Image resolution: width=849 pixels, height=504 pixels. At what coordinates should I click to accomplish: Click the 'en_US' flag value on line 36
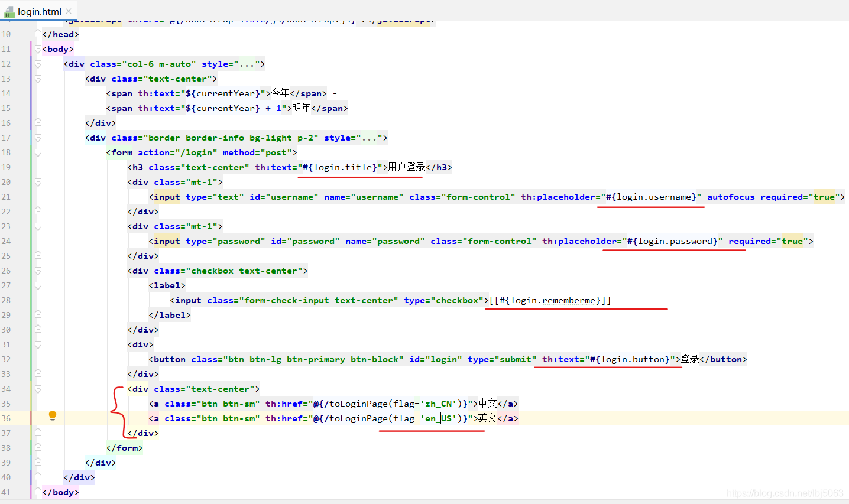(x=439, y=418)
